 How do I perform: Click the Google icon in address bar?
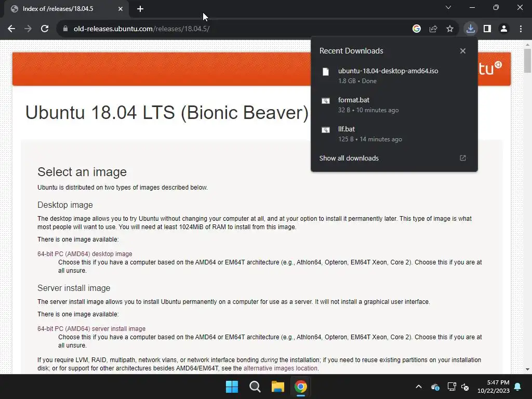[x=417, y=29]
